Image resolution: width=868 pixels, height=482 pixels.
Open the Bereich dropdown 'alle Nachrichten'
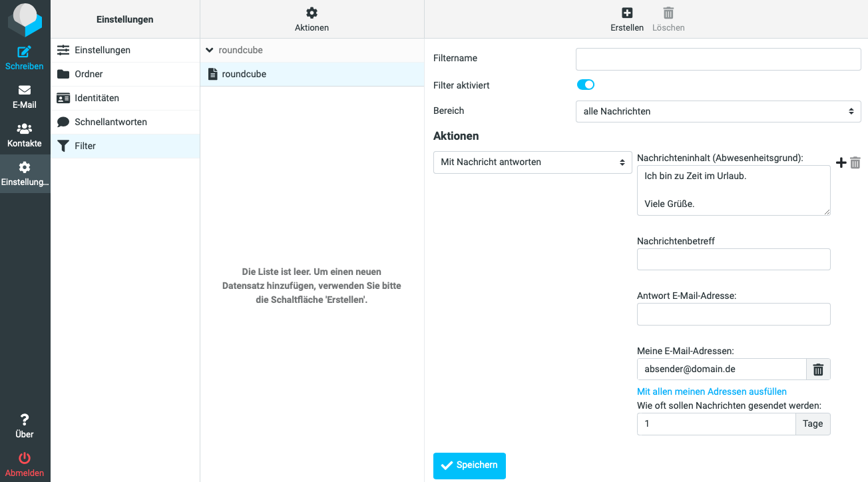click(718, 111)
